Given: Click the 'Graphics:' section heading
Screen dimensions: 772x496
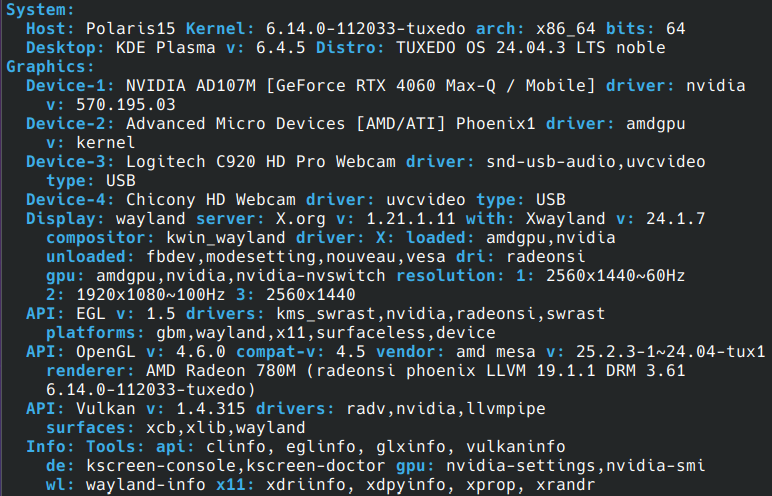Looking at the screenshot, I should [x=50, y=66].
